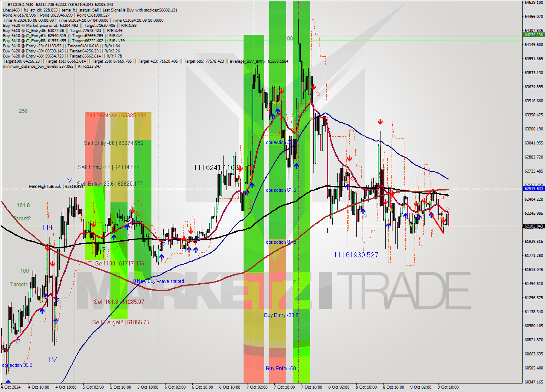
Task: Select the green 'Target1' label
Action: 19,284
